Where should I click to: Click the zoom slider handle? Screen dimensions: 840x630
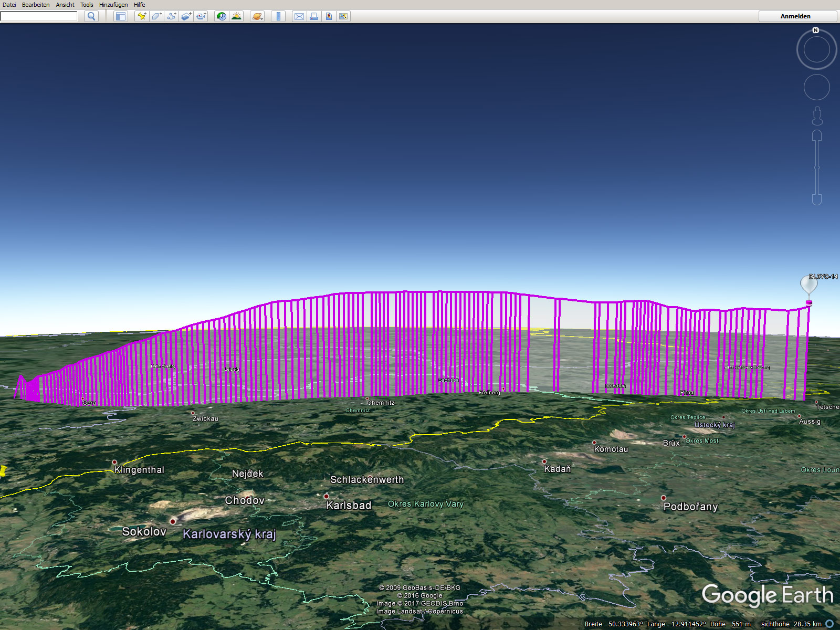coord(817,167)
